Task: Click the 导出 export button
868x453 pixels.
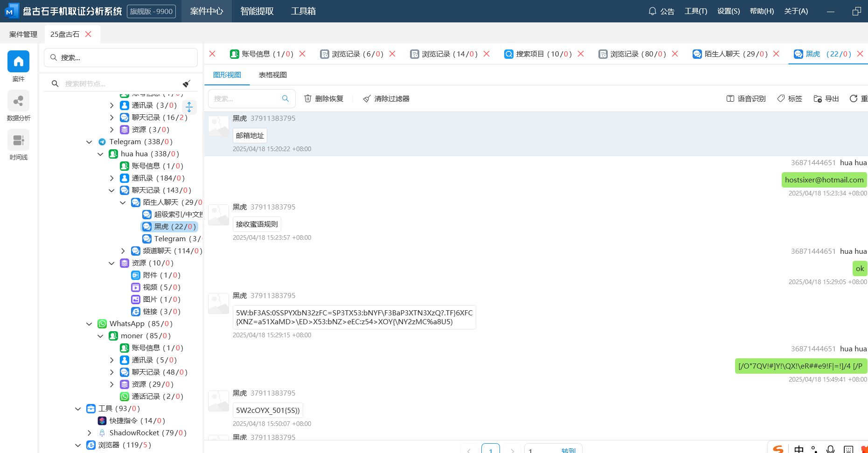Action: [x=826, y=98]
